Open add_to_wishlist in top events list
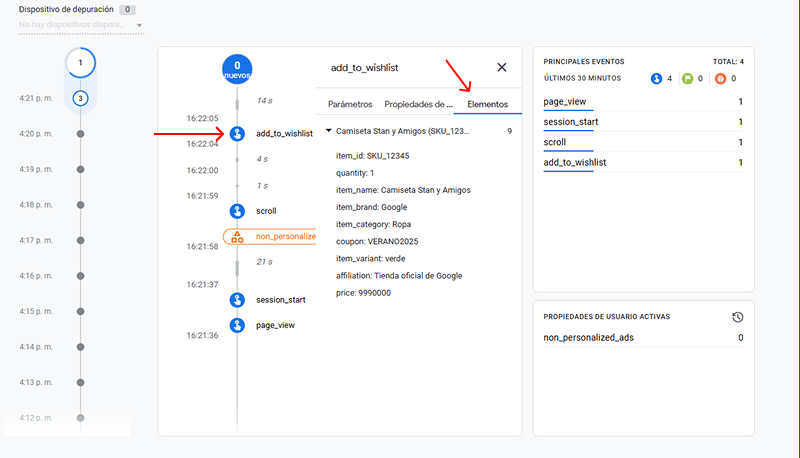Image resolution: width=800 pixels, height=458 pixels. (x=643, y=163)
